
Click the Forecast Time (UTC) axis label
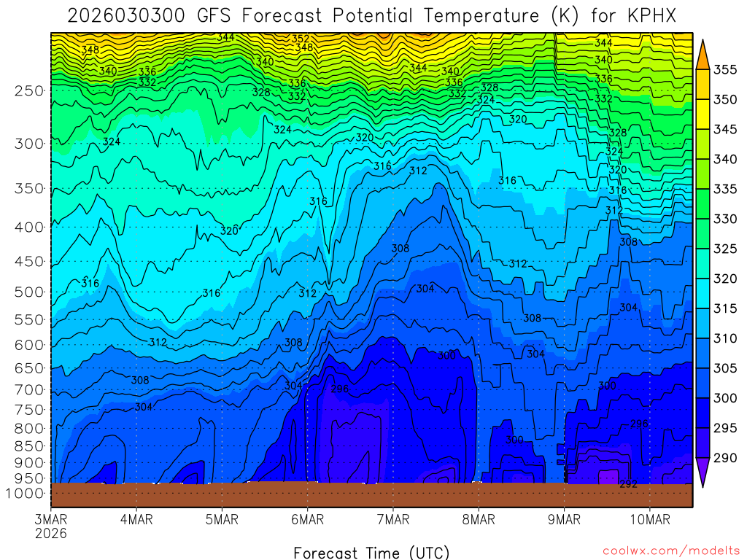pos(371,553)
